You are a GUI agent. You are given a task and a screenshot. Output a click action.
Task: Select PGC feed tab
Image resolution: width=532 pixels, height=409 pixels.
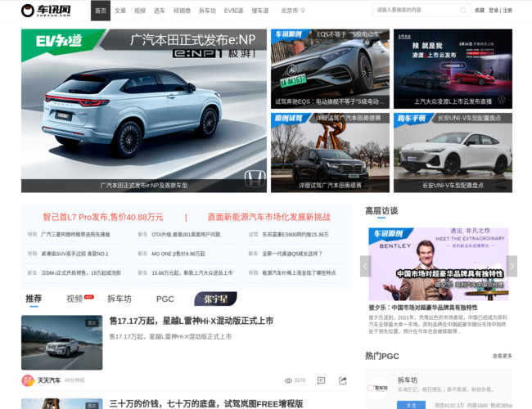pos(165,299)
